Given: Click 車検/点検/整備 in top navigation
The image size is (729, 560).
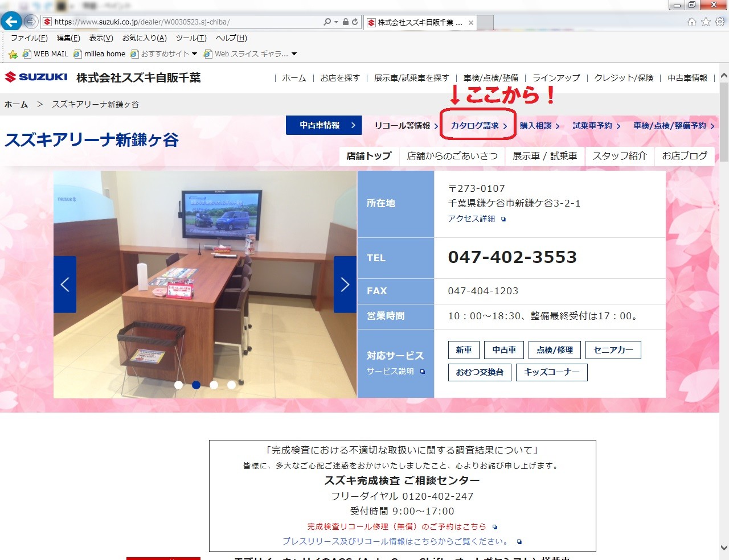Looking at the screenshot, I should [490, 78].
